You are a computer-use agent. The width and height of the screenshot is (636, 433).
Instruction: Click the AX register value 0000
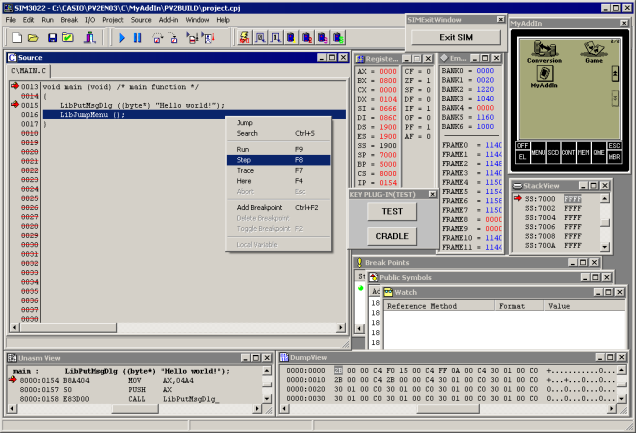point(388,71)
